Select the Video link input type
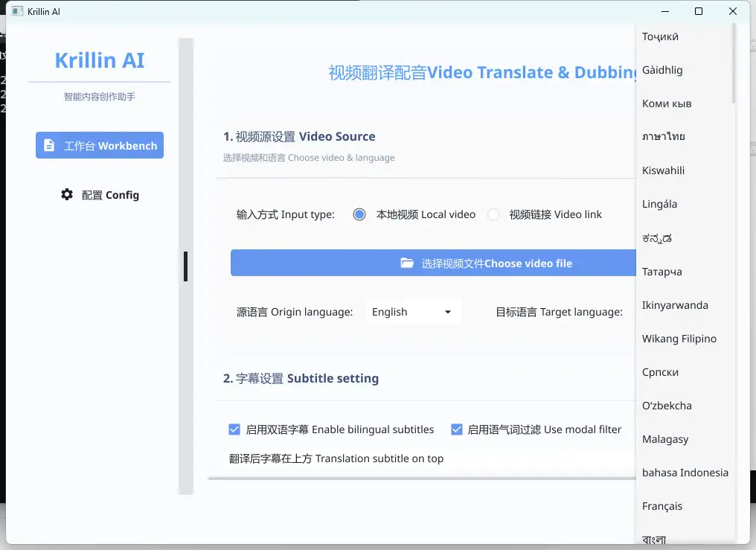Screen dimensions: 756x550 493,214
